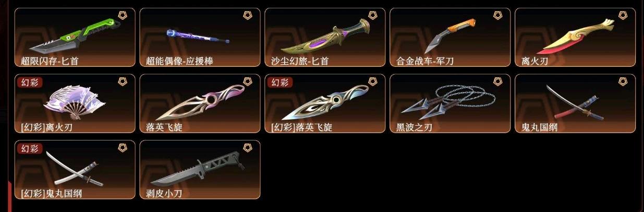Select the 鬼丸国纲 katana skin

point(575,103)
